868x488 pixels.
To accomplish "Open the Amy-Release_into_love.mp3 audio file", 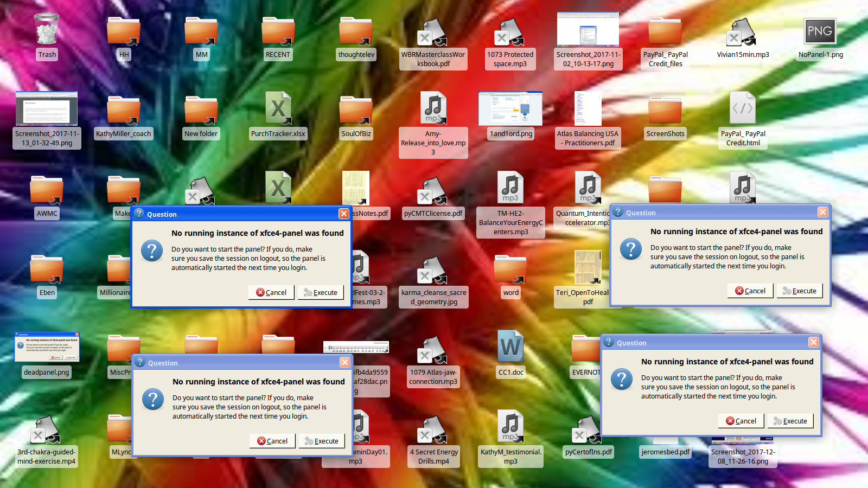I will (433, 110).
